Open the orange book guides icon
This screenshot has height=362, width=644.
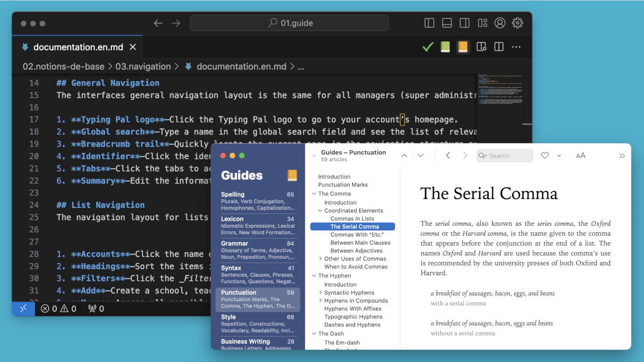pyautogui.click(x=463, y=47)
